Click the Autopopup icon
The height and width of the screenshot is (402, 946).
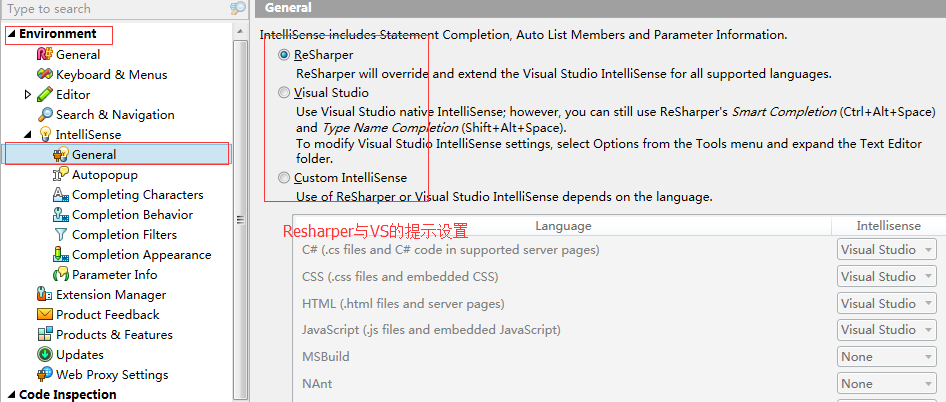[x=61, y=174]
